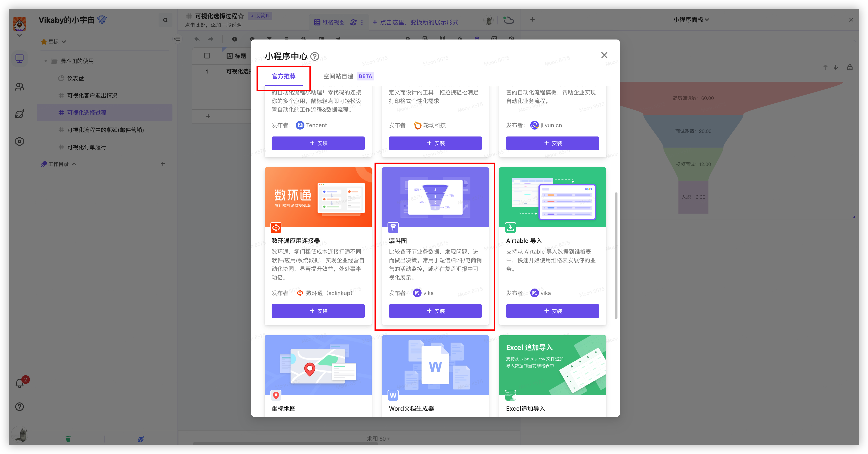Screen dimensions: 868x454
Task: Click the help icon beside 小程序中心 title
Action: [315, 56]
